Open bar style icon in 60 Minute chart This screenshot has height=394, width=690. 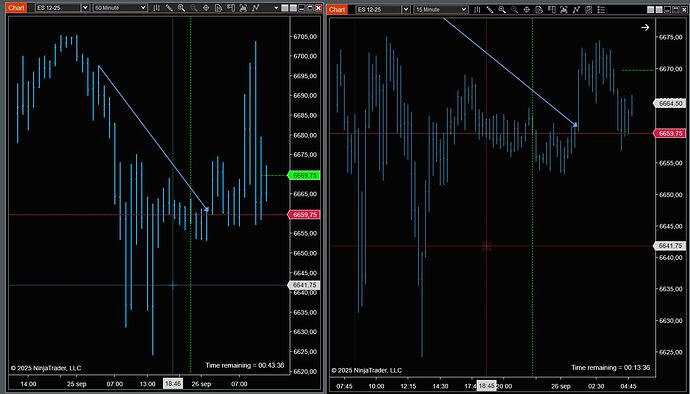(x=156, y=8)
